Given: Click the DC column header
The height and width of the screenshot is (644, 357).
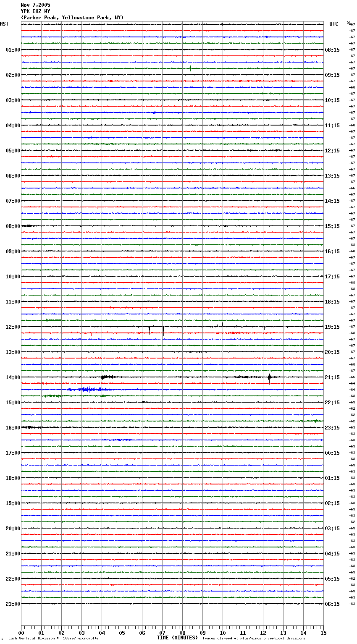Looking at the screenshot, I should [349, 23].
